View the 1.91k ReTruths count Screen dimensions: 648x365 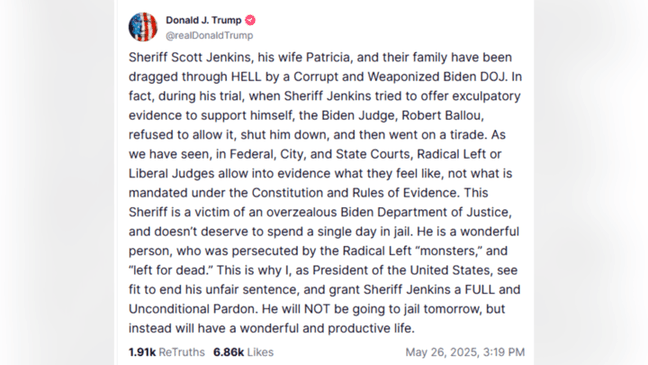pyautogui.click(x=142, y=352)
